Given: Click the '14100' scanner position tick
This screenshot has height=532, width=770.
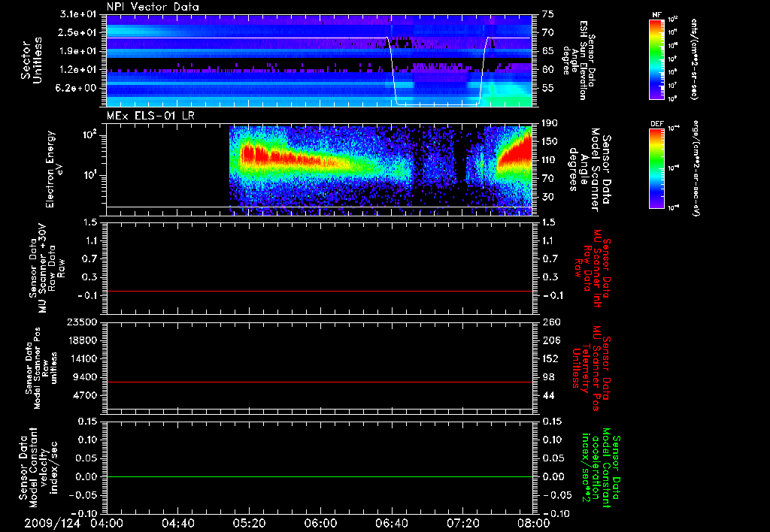Looking at the screenshot, I should (83, 358).
